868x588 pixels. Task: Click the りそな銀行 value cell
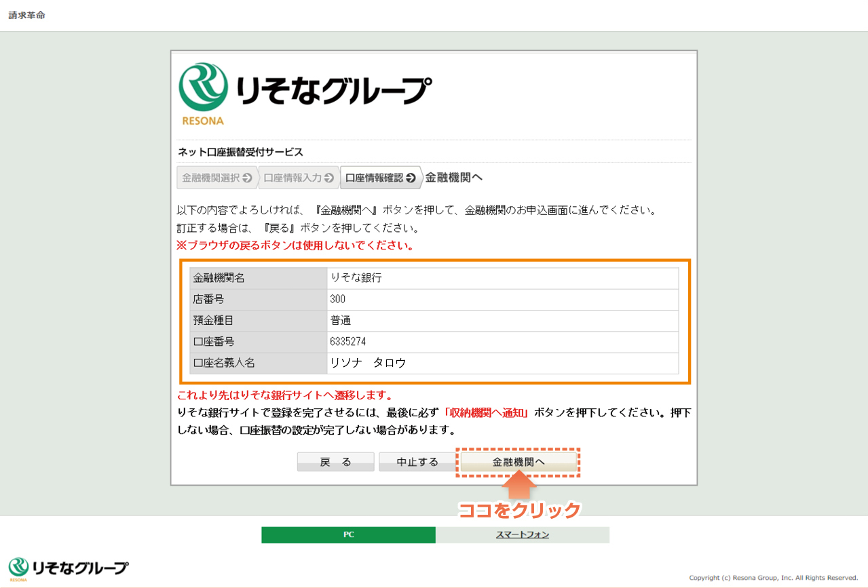502,278
